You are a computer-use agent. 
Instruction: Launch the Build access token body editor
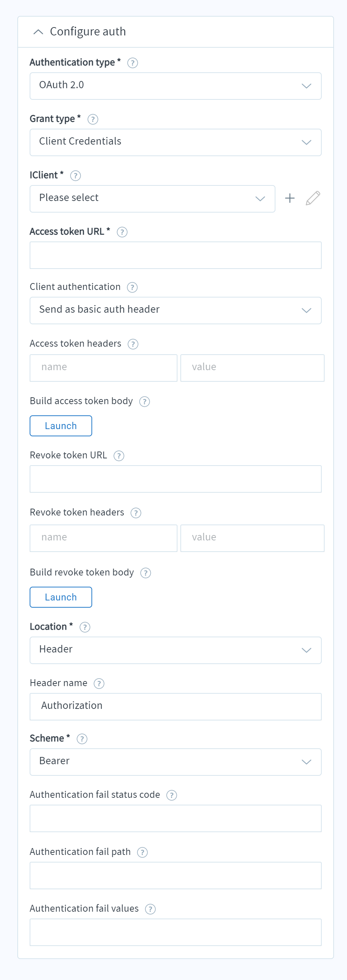61,426
